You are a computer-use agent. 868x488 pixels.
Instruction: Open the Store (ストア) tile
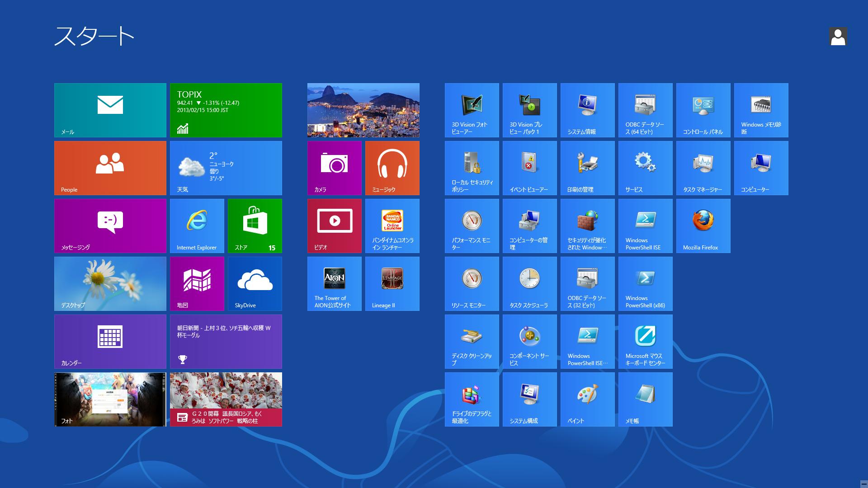255,225
